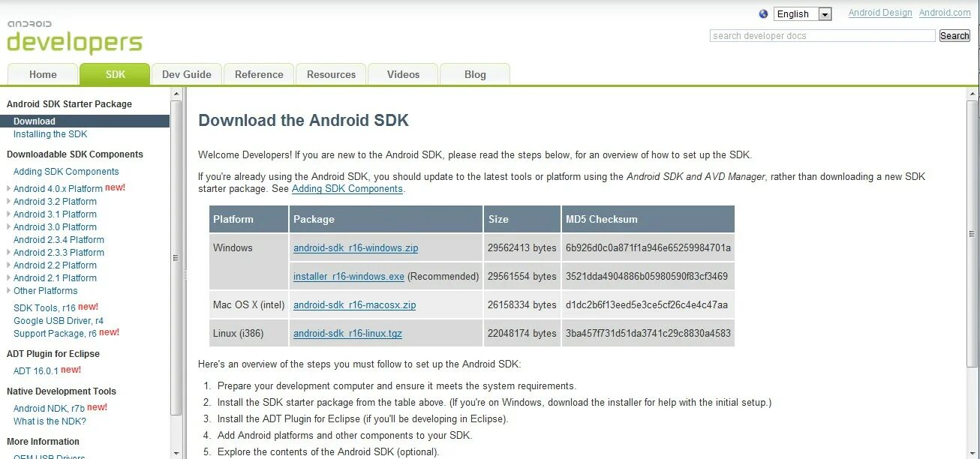Focus the search developer docs field

click(x=822, y=36)
